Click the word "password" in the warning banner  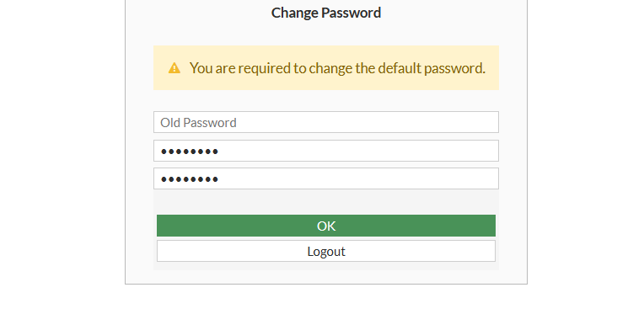[x=454, y=68]
